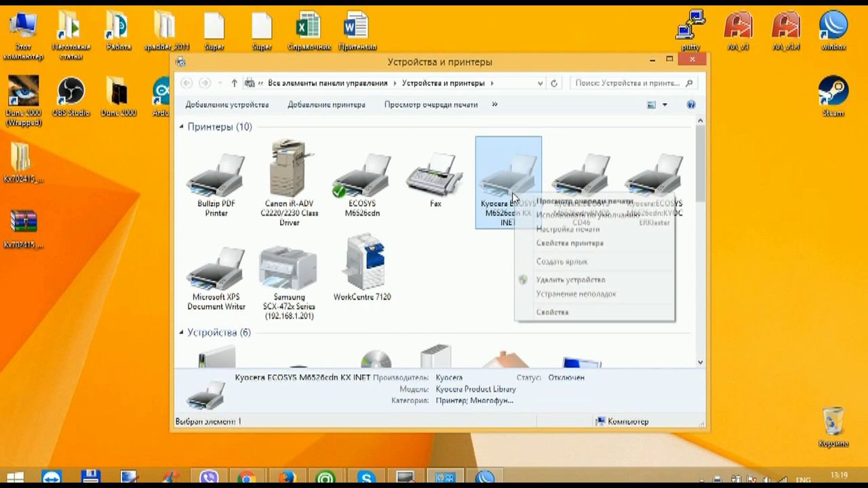Click the back arrow in Devices window
The height and width of the screenshot is (488, 868).
[186, 83]
